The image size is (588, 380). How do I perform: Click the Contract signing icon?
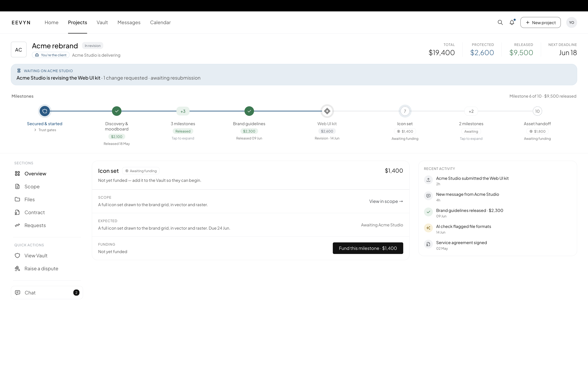click(x=17, y=212)
